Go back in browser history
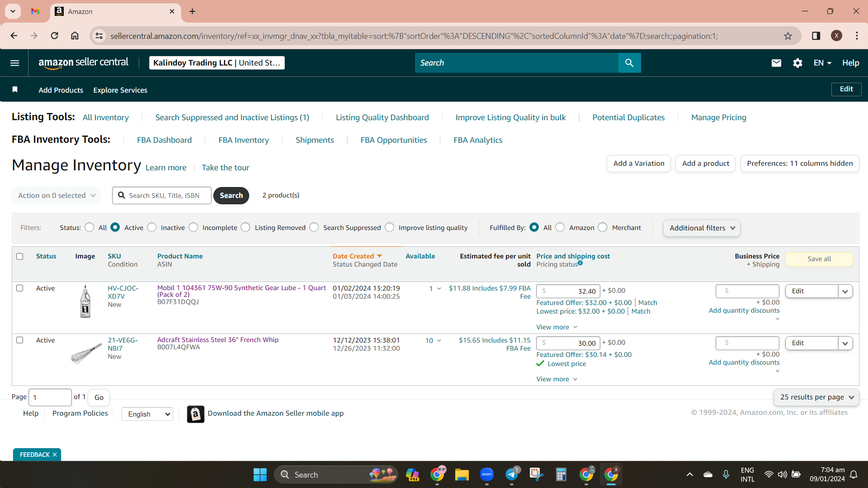The width and height of the screenshot is (868, 488). (14, 36)
